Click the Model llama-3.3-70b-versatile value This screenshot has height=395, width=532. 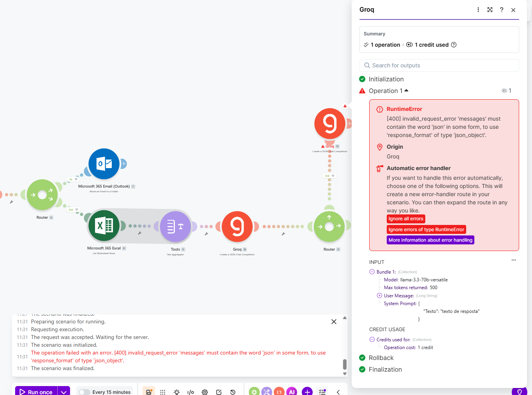click(424, 280)
